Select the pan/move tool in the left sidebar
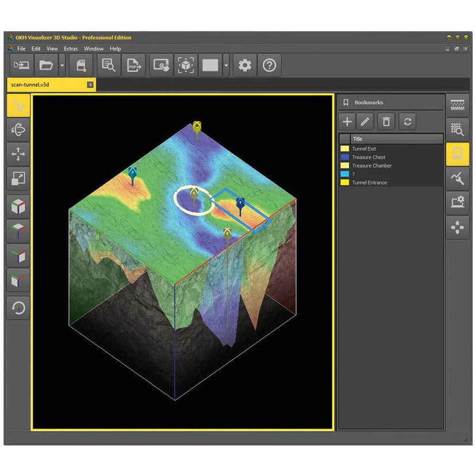Image resolution: width=476 pixels, height=476 pixels. 17,154
